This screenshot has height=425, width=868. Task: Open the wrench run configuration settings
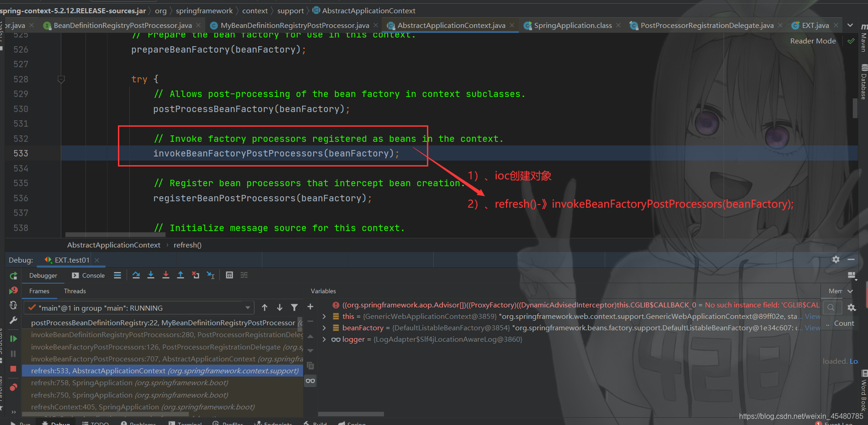coord(13,320)
